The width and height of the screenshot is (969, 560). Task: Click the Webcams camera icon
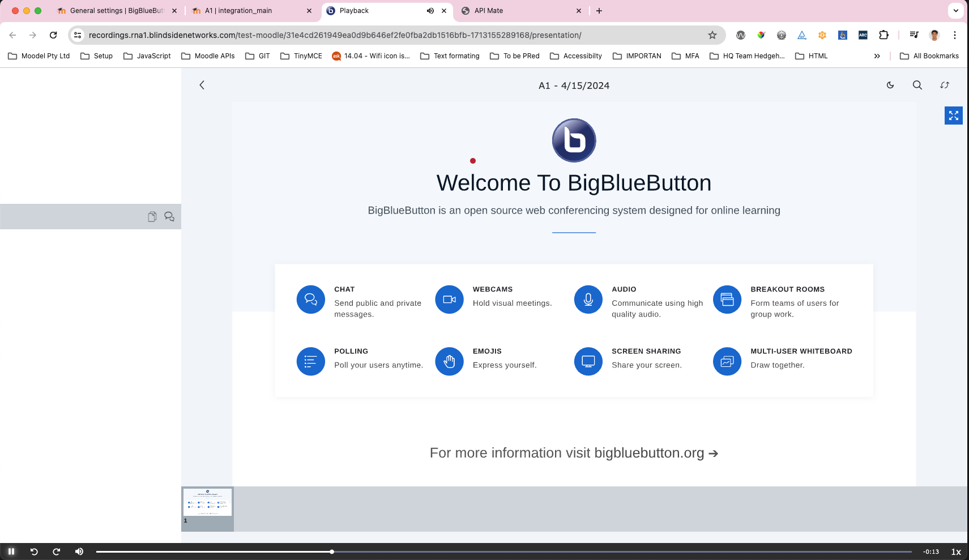pos(450,300)
